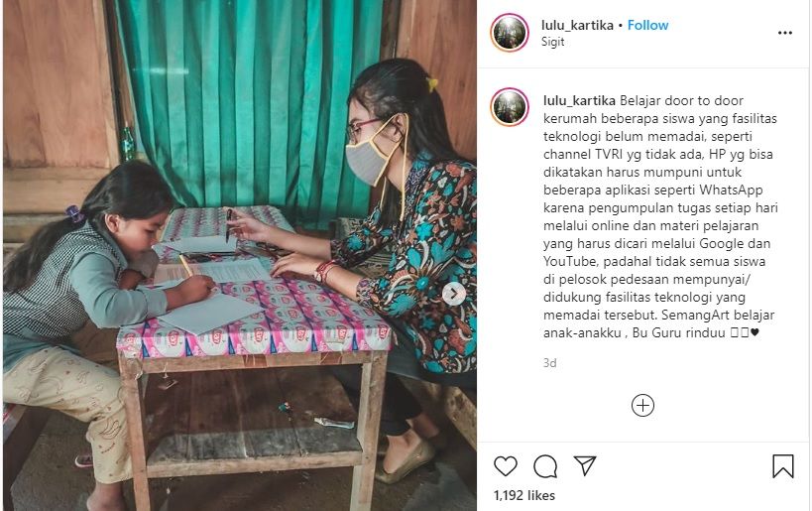View the 1,192 likes list
812x511 pixels.
tap(524, 495)
